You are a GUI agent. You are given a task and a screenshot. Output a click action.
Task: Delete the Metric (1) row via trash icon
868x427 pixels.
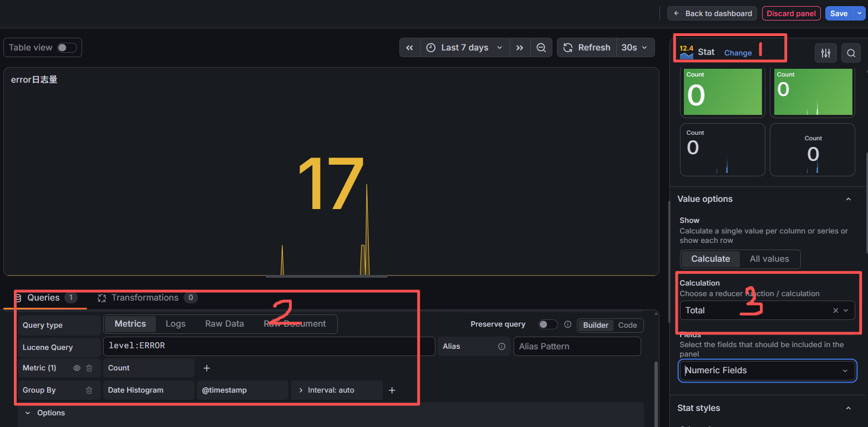89,368
